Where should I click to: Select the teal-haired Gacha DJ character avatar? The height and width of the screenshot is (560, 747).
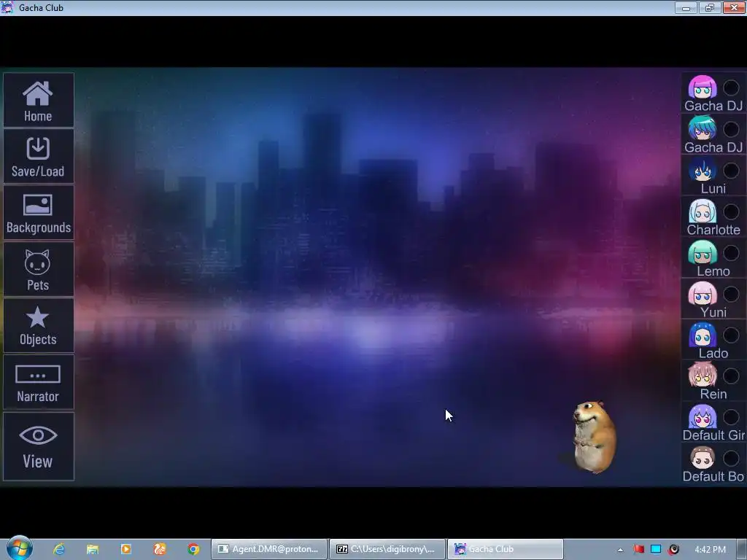tap(703, 128)
